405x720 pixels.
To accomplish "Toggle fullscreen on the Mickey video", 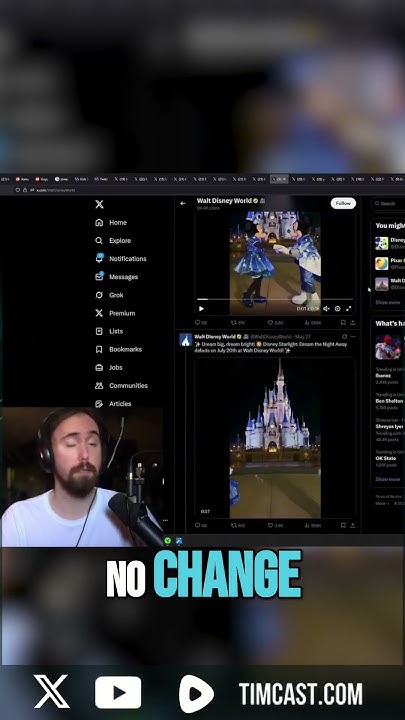I will (x=349, y=309).
